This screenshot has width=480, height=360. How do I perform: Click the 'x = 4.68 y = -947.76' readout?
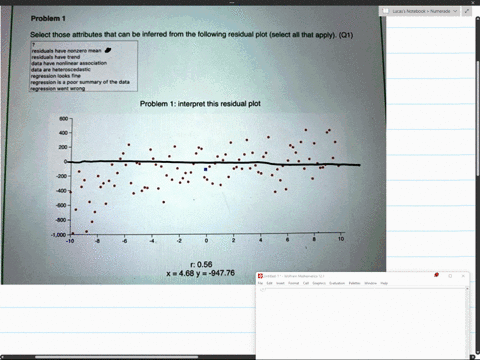coord(200,273)
